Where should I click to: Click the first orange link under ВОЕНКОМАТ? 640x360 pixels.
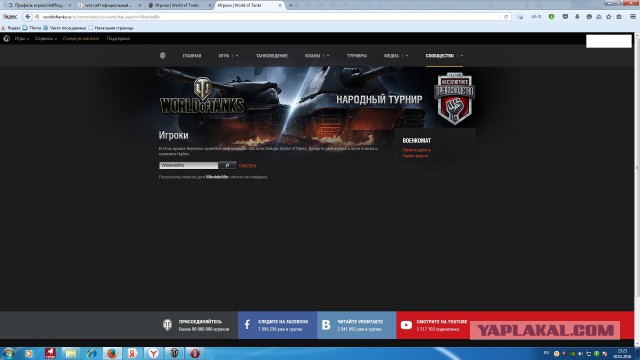(416, 150)
